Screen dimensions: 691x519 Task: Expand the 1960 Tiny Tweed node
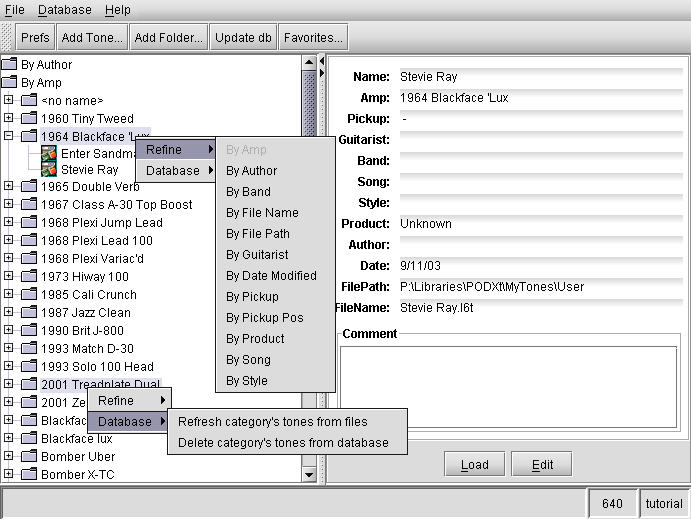[9, 119]
